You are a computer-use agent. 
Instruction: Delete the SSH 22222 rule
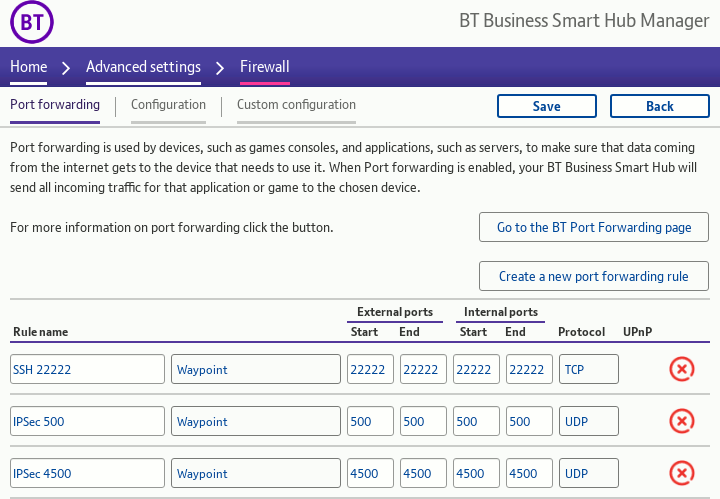click(681, 369)
